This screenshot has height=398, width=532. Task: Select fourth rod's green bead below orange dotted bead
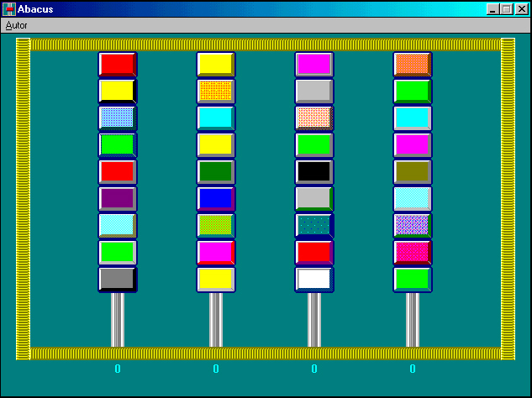[413, 92]
